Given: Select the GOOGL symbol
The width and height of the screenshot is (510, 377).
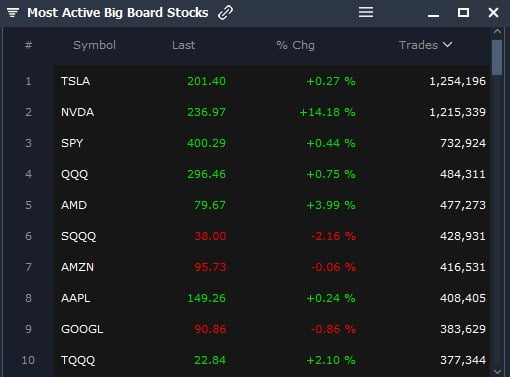Looking at the screenshot, I should (82, 329).
